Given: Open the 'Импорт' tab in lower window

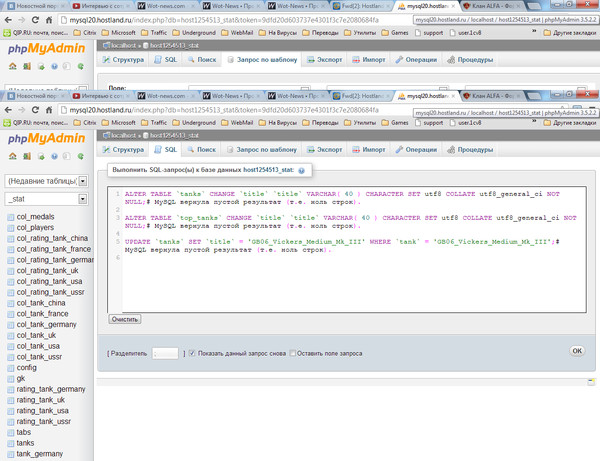Looking at the screenshot, I should [x=369, y=150].
